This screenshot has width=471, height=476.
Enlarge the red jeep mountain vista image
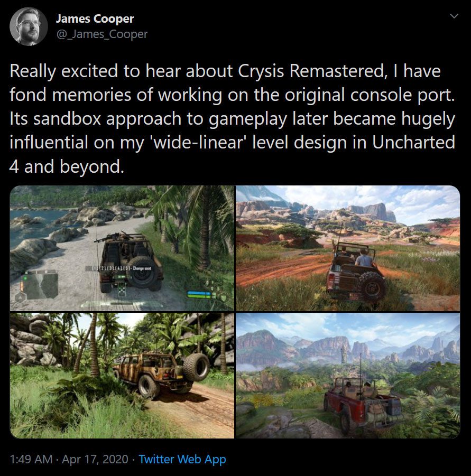click(x=348, y=375)
